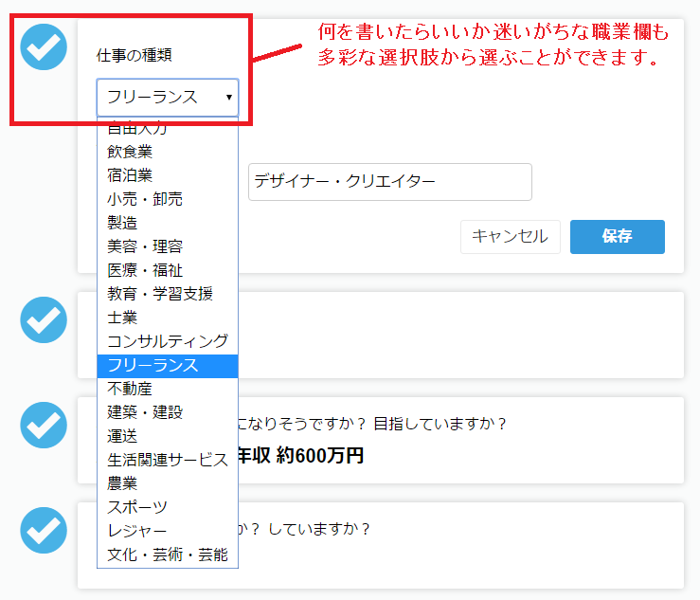Select 美容・理容 option
This screenshot has width=700, height=600.
click(x=145, y=246)
